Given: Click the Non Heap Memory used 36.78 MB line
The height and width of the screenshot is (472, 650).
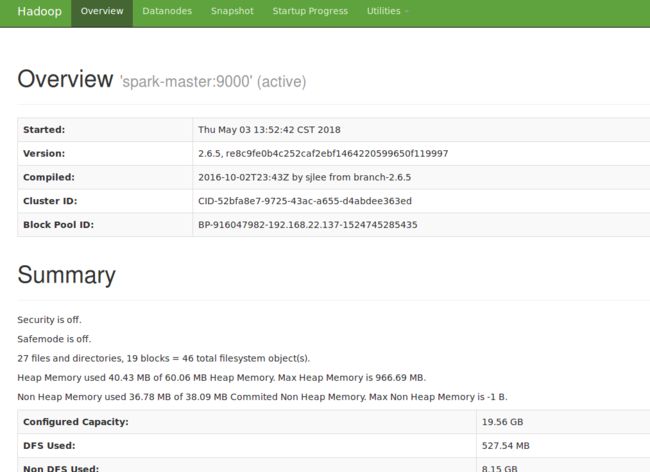Looking at the screenshot, I should [262, 397].
